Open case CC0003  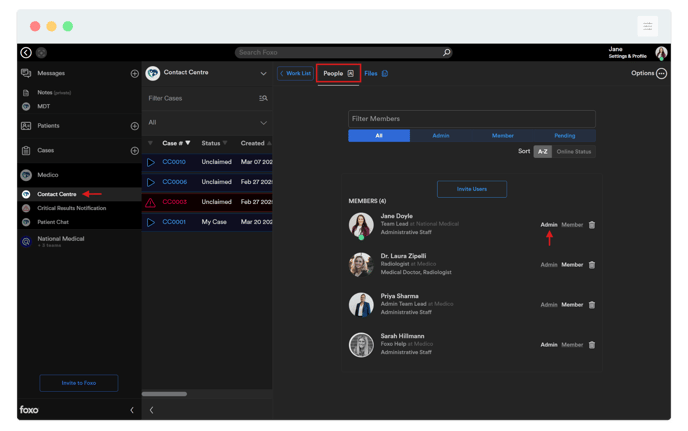(175, 202)
